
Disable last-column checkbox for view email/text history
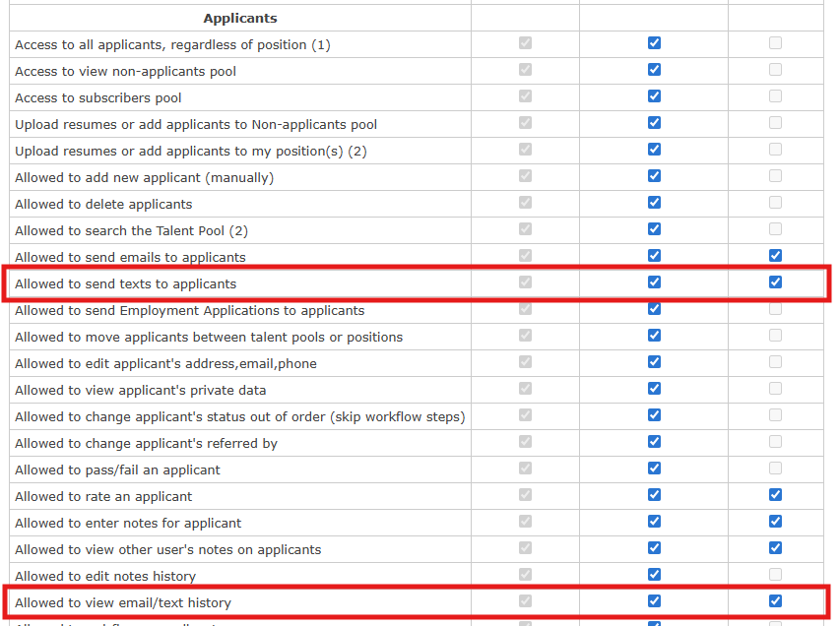coord(775,601)
